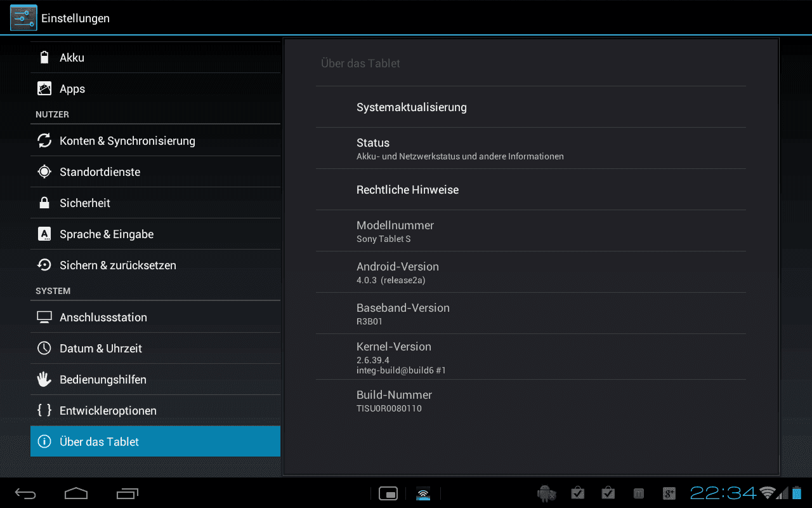Viewport: 812px width, 508px height.
Task: Tap the remote control wireless icon
Action: point(423,493)
